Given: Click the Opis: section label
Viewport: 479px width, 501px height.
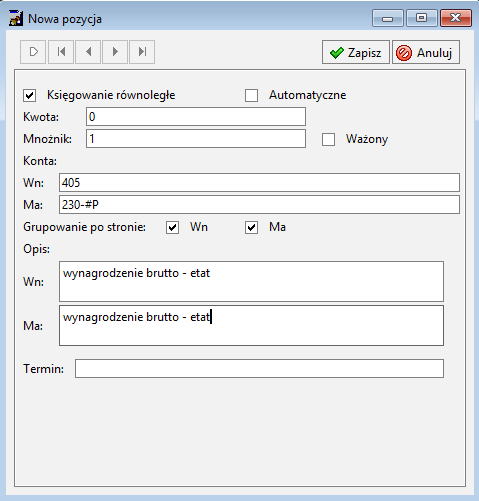Looking at the screenshot, I should pyautogui.click(x=37, y=249).
